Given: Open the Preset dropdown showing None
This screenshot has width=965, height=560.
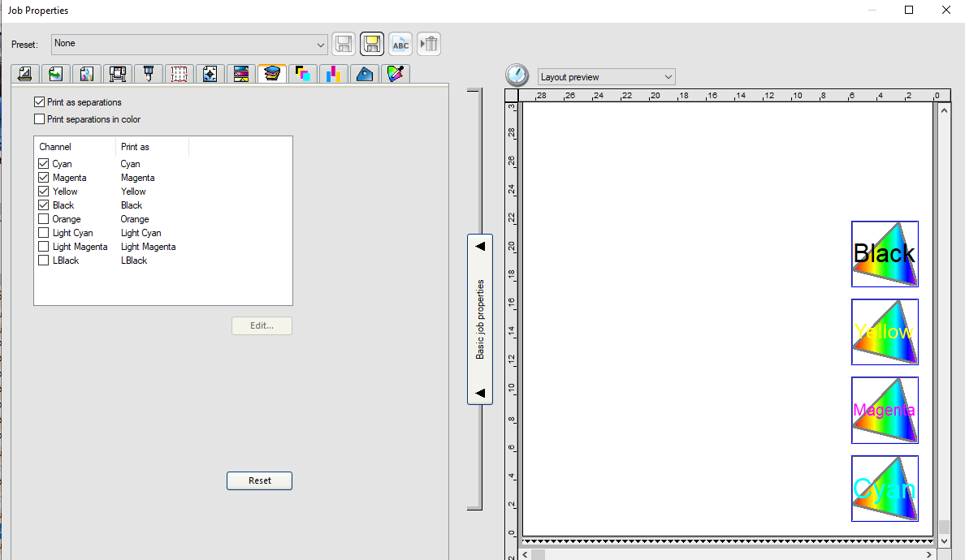Looking at the screenshot, I should pyautogui.click(x=189, y=45).
